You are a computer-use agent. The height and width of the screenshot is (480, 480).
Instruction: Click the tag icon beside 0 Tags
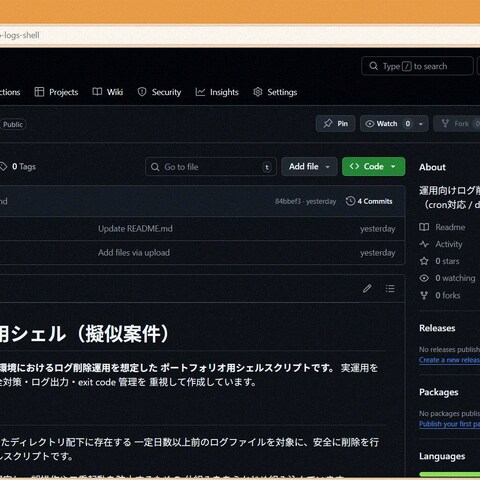coord(3,167)
